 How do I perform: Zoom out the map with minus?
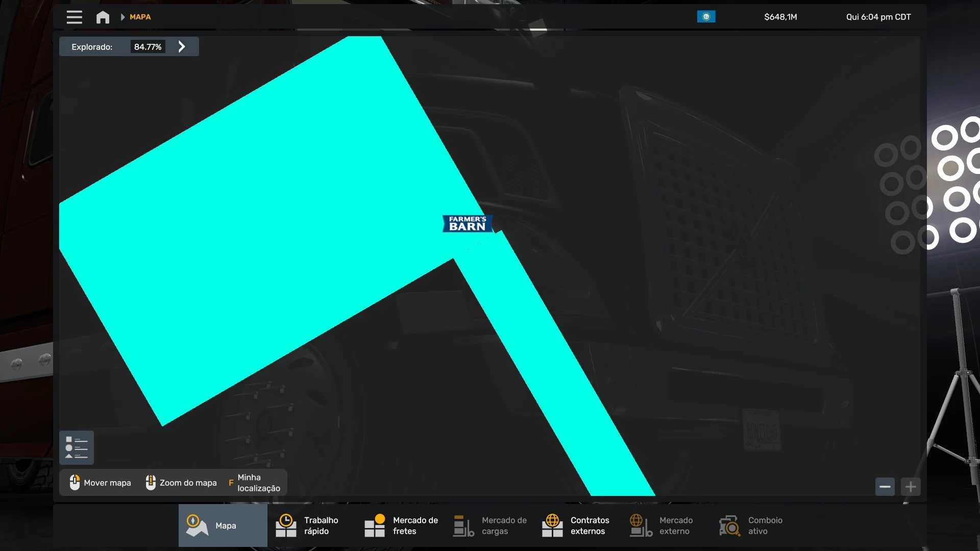point(885,487)
